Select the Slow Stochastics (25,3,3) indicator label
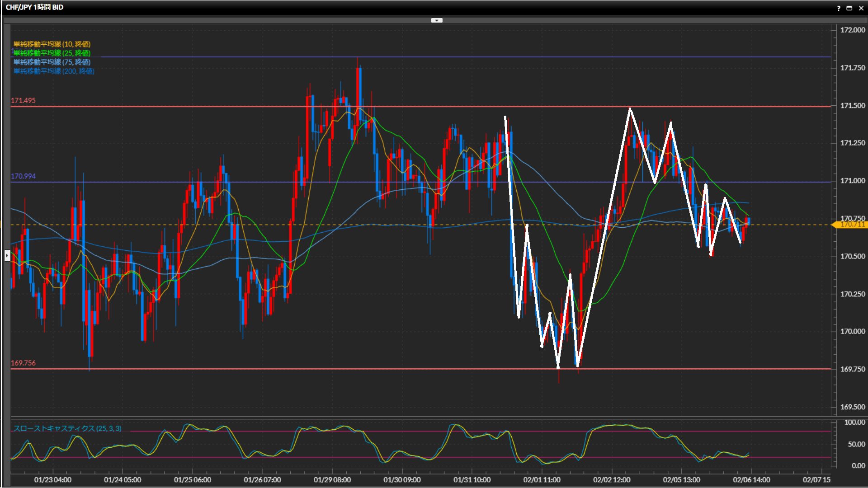The height and width of the screenshot is (488, 868). pyautogui.click(x=67, y=428)
